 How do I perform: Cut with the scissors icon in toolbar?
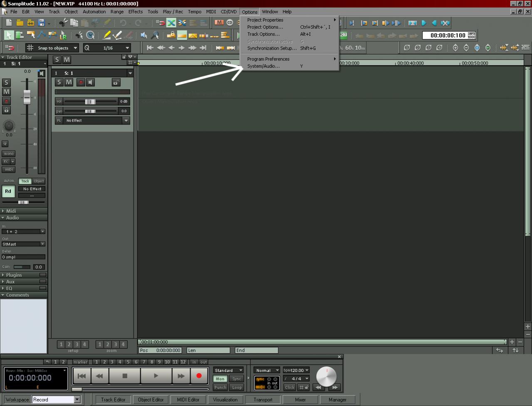[x=63, y=23]
